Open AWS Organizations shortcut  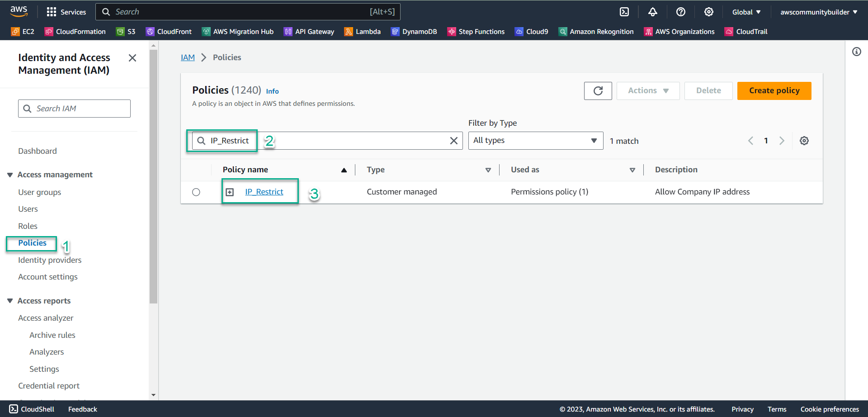pyautogui.click(x=679, y=32)
